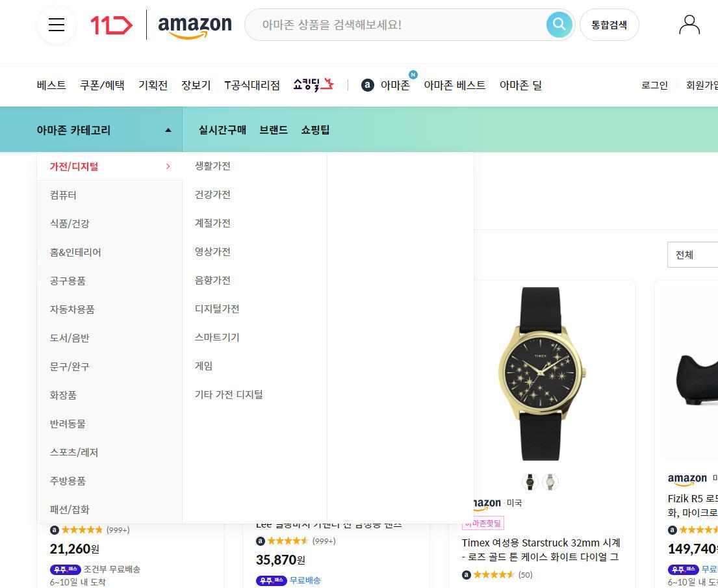718x588 pixels.
Task: Select the white watch color swatch
Action: tap(550, 481)
